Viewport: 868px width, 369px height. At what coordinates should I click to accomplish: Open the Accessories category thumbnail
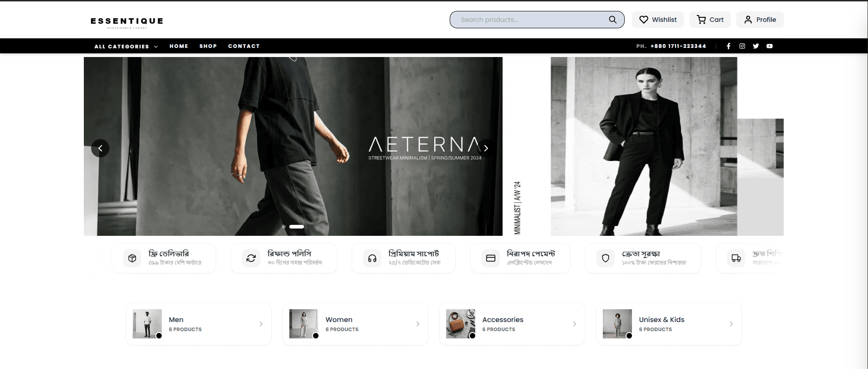click(x=461, y=324)
